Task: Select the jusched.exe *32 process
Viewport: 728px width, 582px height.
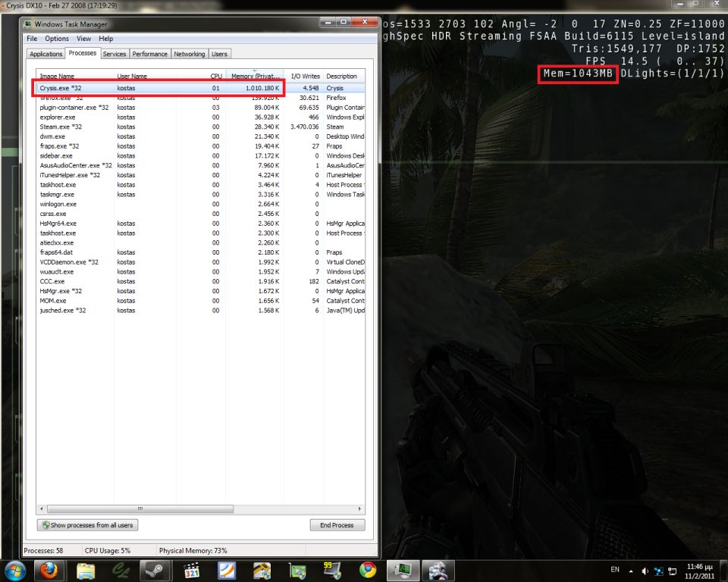Action: pyautogui.click(x=200, y=311)
